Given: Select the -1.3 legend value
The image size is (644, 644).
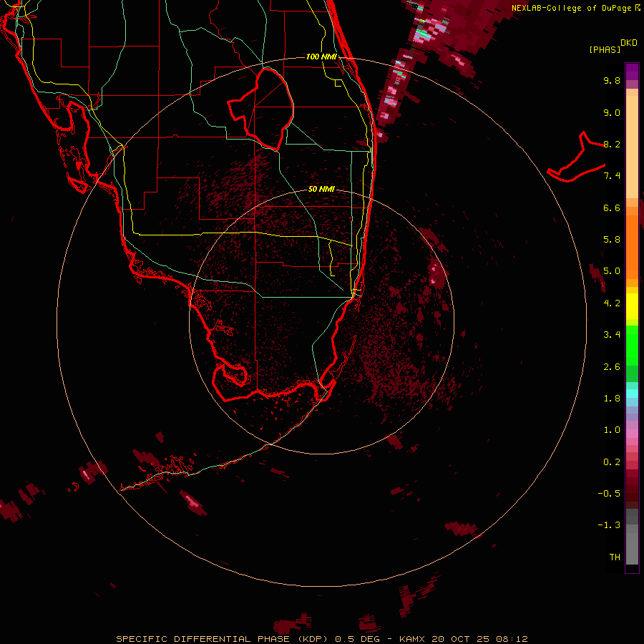Looking at the screenshot, I should tap(609, 526).
